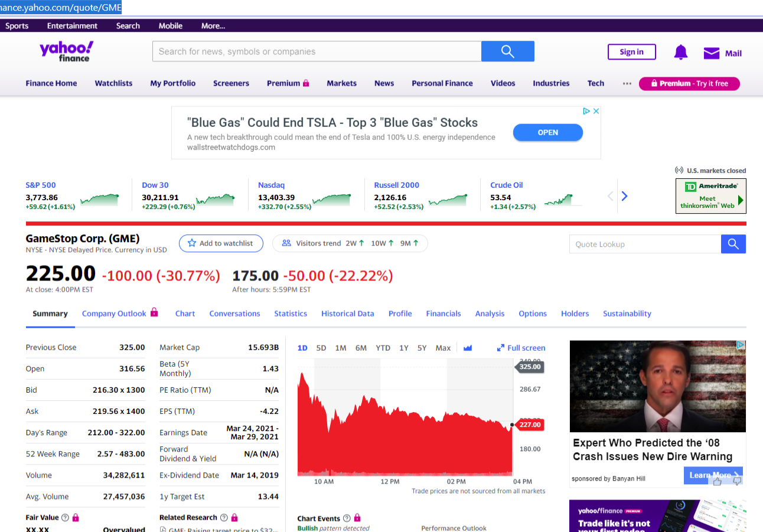Open My Portfolio in navigation
763x532 pixels.
[x=173, y=83]
